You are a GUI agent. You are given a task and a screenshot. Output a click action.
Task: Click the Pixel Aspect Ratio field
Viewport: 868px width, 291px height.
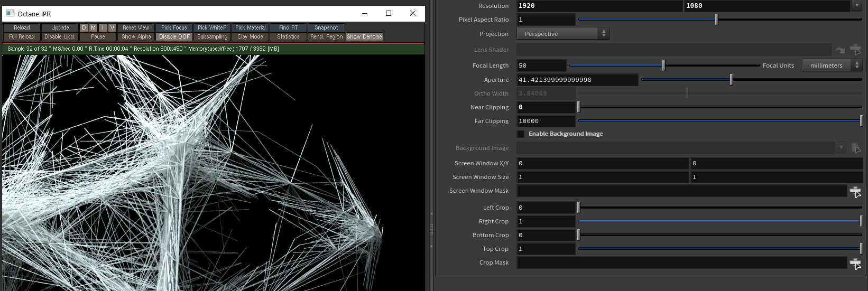546,20
